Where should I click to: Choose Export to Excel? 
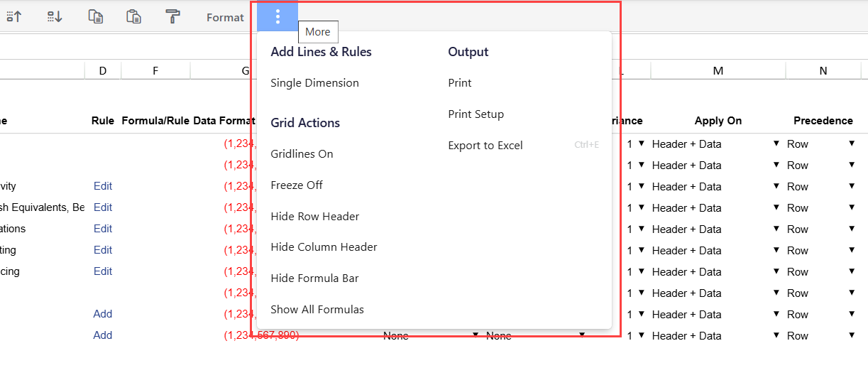click(x=485, y=146)
